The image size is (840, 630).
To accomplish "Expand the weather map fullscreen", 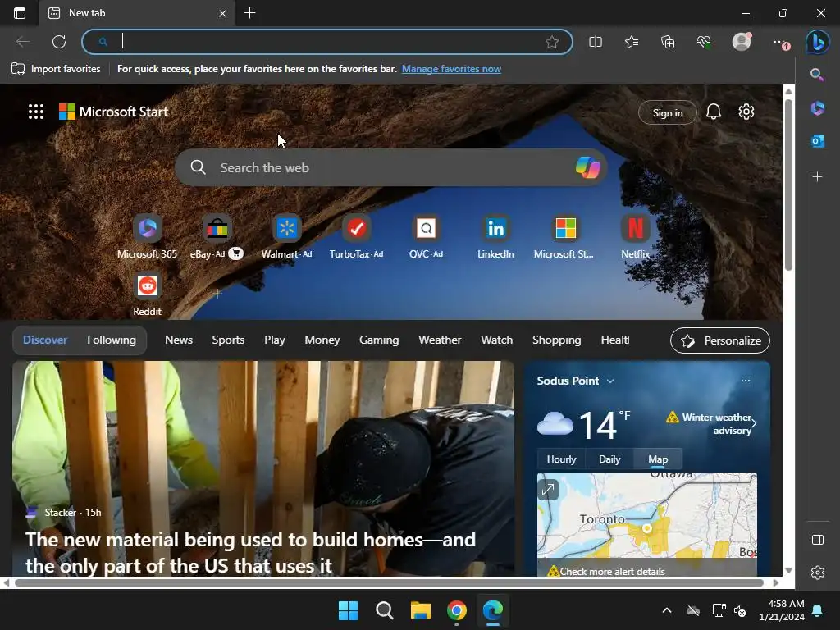I will [x=548, y=490].
